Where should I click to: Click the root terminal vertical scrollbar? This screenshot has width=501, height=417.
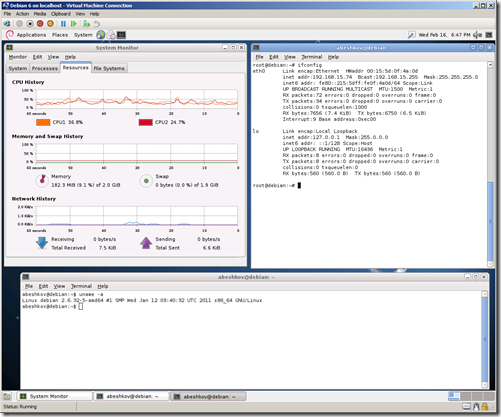490,164
